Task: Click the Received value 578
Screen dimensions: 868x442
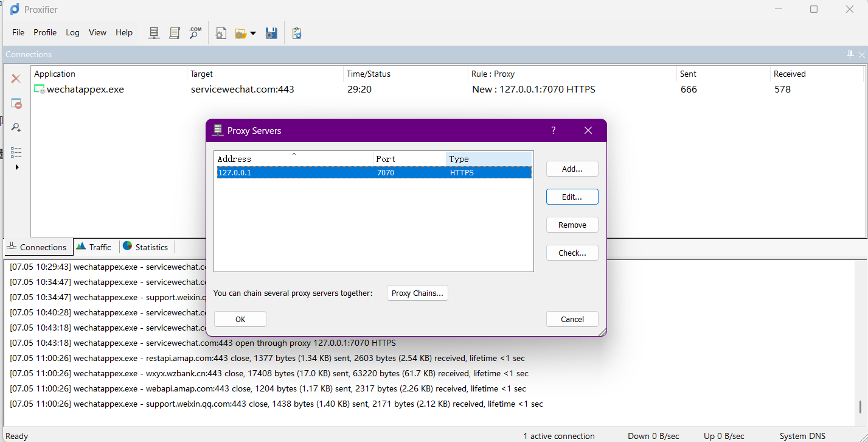Action: (782, 89)
